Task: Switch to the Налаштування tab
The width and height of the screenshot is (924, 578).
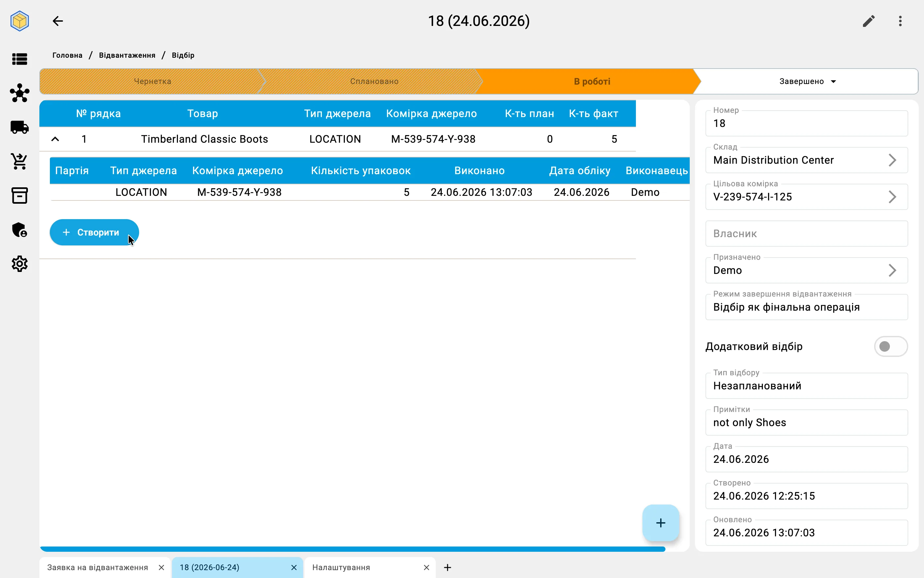Action: click(x=341, y=567)
